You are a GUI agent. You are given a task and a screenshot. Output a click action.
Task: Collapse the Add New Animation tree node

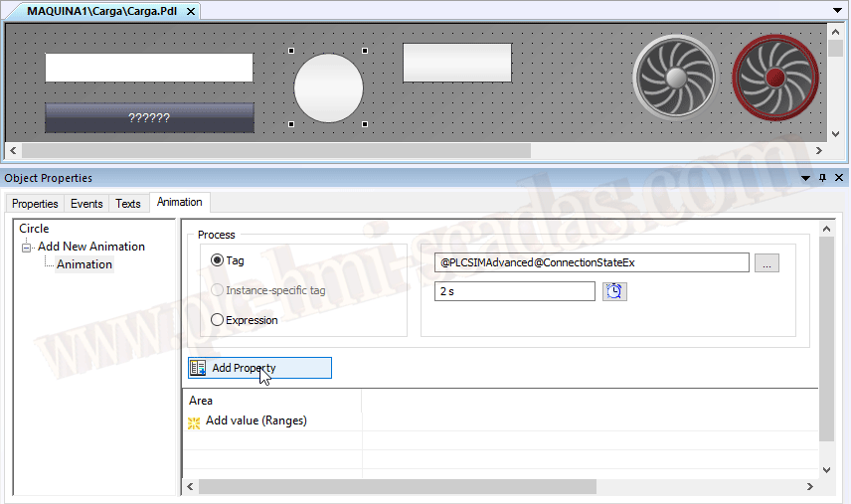tap(27, 247)
